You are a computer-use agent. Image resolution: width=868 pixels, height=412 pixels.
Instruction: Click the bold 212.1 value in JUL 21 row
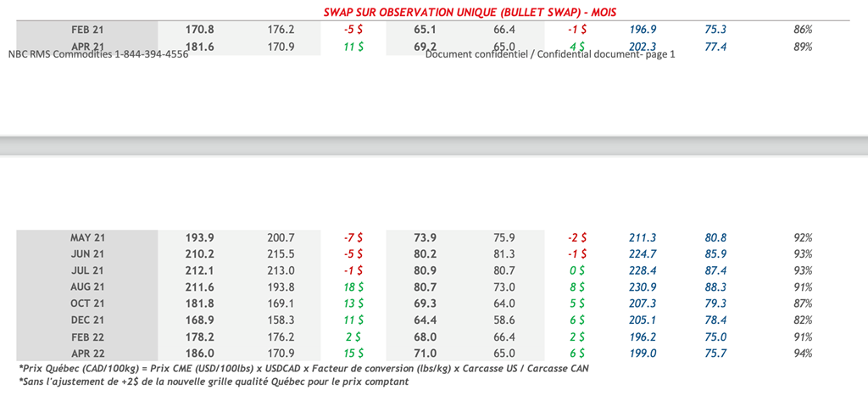tap(200, 270)
